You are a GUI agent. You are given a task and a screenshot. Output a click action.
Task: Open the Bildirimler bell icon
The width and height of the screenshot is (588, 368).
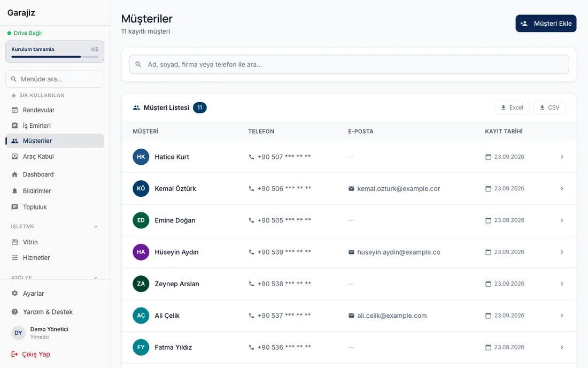(x=14, y=191)
